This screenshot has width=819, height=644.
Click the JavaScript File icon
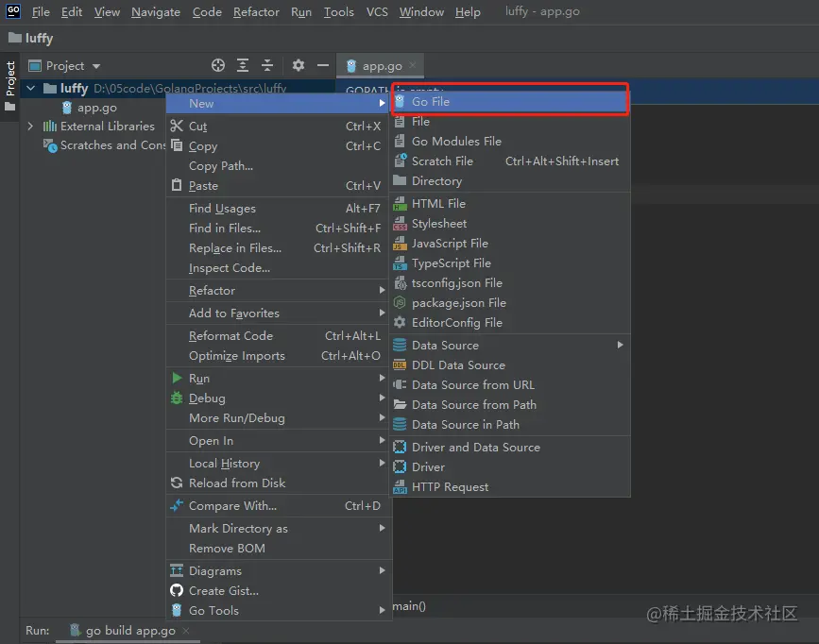coord(400,243)
